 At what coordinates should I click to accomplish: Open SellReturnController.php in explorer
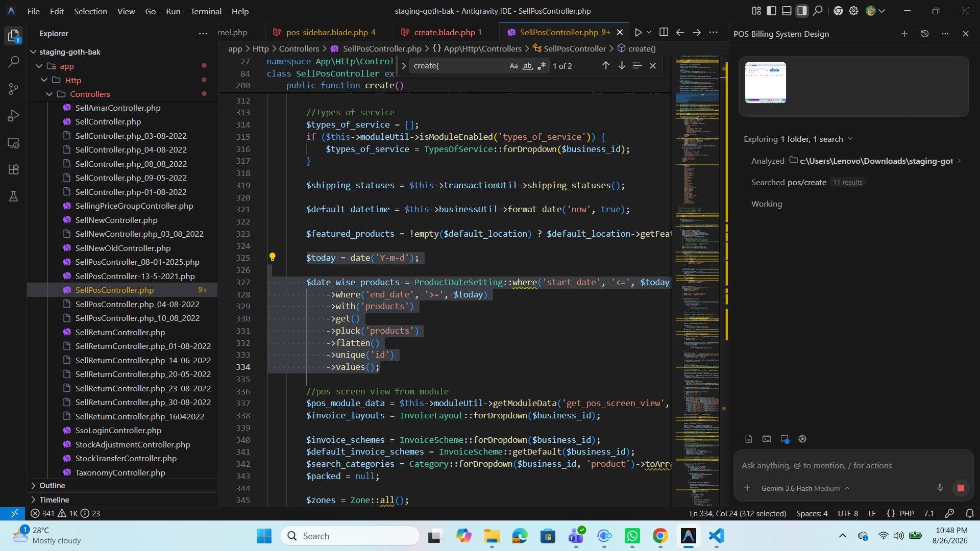pyautogui.click(x=120, y=332)
